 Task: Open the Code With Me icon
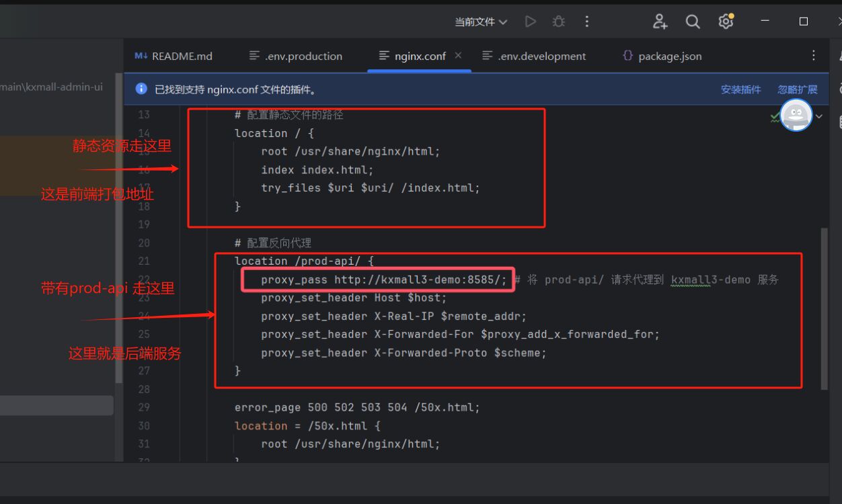[x=660, y=22]
